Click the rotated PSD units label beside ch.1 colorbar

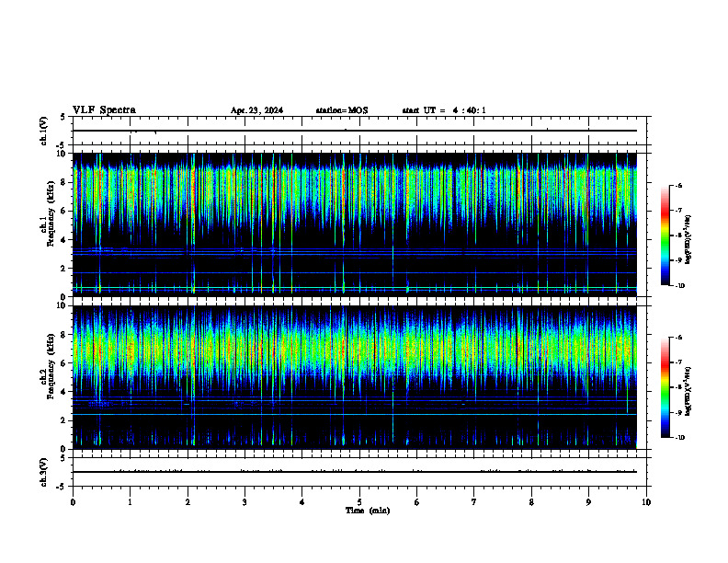click(x=688, y=240)
